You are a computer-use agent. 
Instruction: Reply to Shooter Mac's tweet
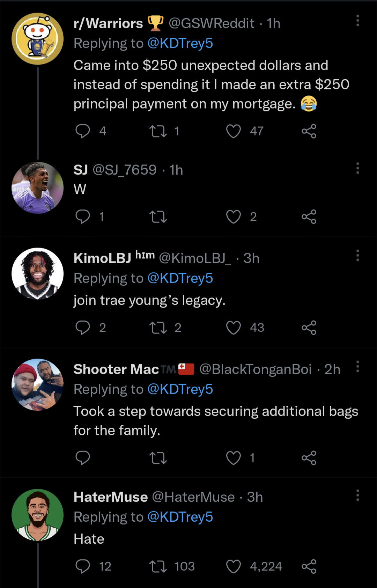pyautogui.click(x=83, y=458)
